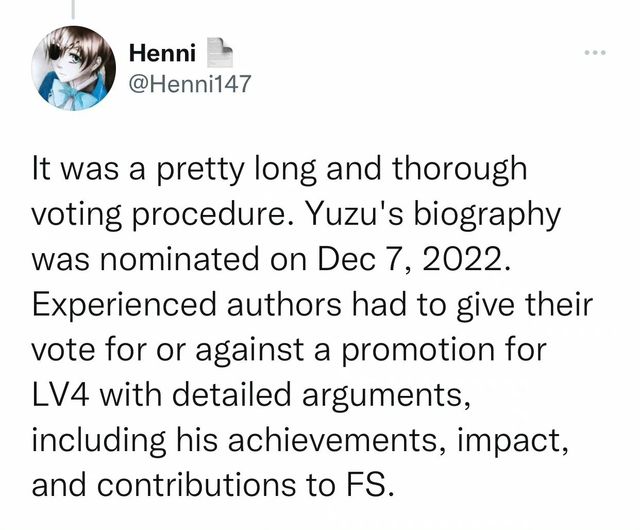Click the thread connector line above avatar

73,9
